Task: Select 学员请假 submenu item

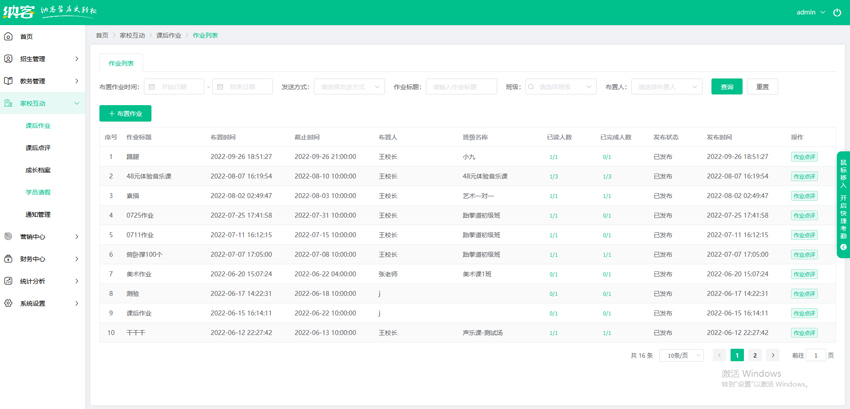Action: coord(38,192)
